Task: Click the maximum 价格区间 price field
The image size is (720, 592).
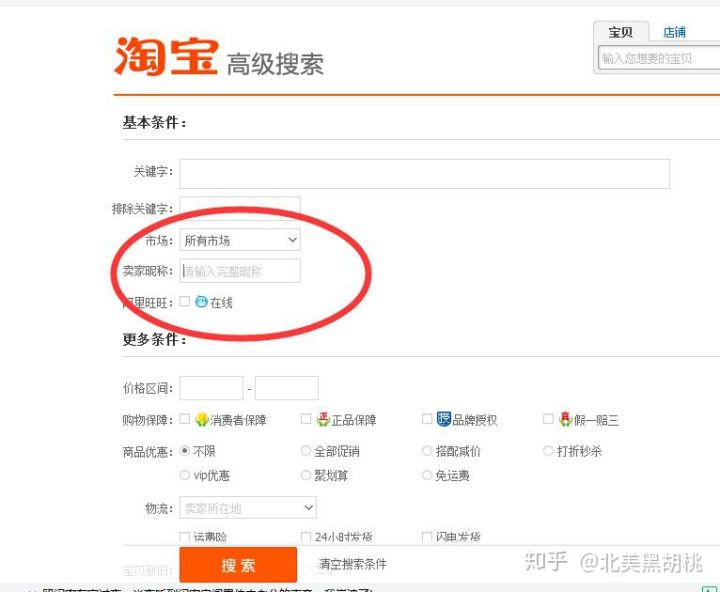Action: pos(287,388)
